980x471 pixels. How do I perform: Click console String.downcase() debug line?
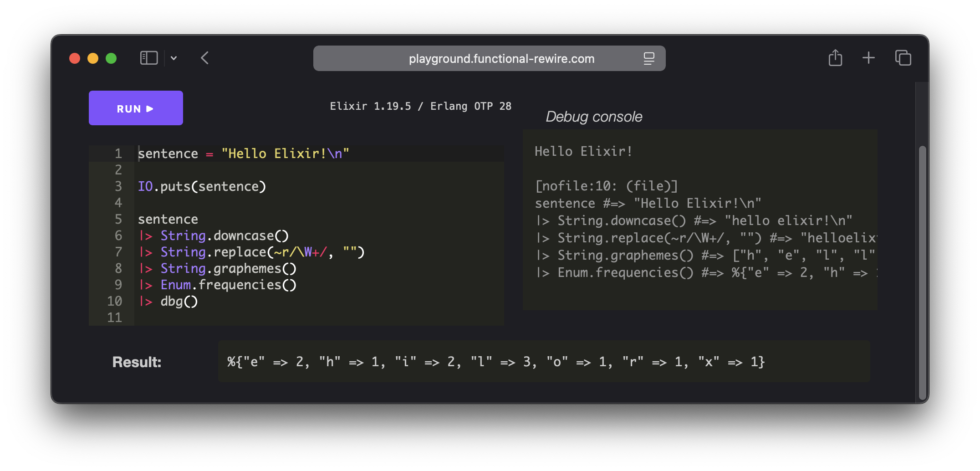694,220
